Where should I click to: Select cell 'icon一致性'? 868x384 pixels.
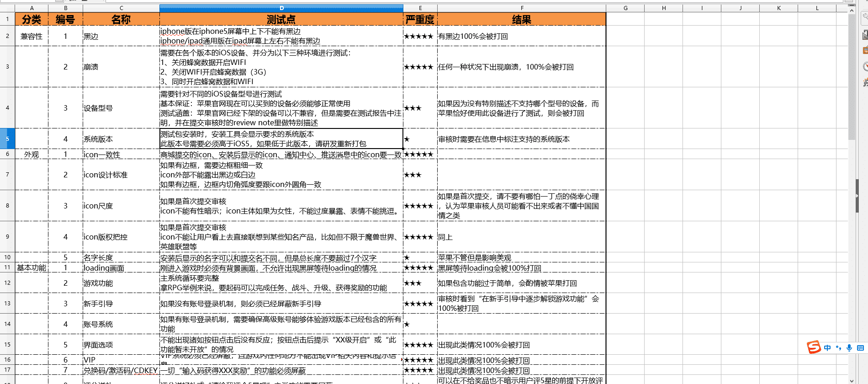(x=121, y=154)
